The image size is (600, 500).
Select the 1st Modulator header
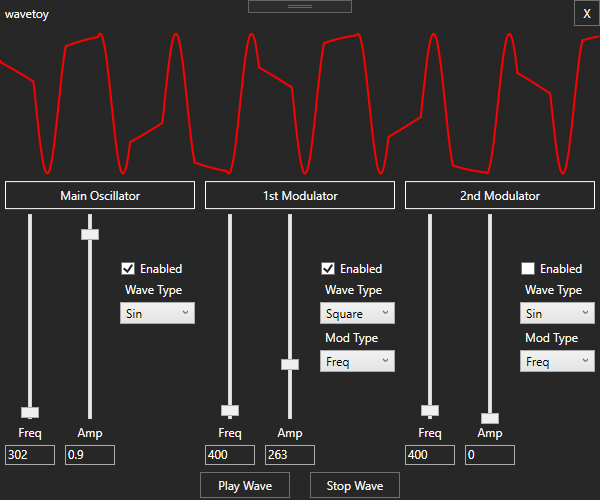300,196
